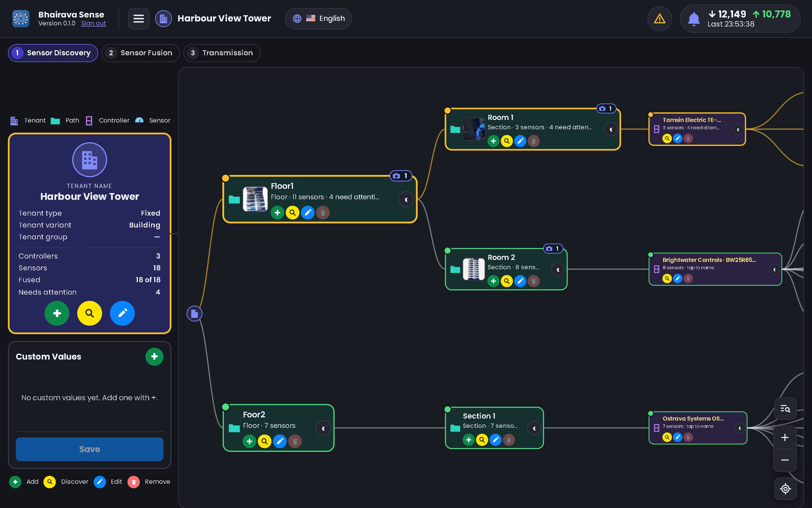Screen dimensions: 812x508
Task: Add a custom value with green plus
Action: [x=154, y=356]
